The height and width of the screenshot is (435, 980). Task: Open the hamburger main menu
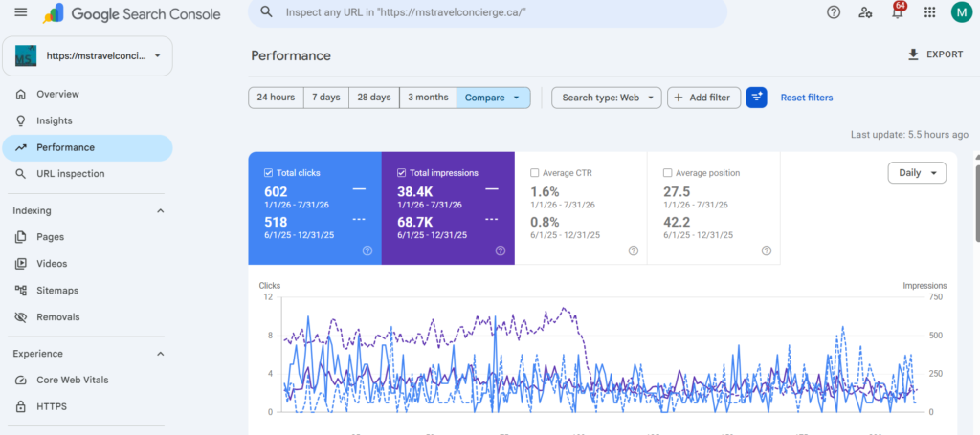(21, 11)
